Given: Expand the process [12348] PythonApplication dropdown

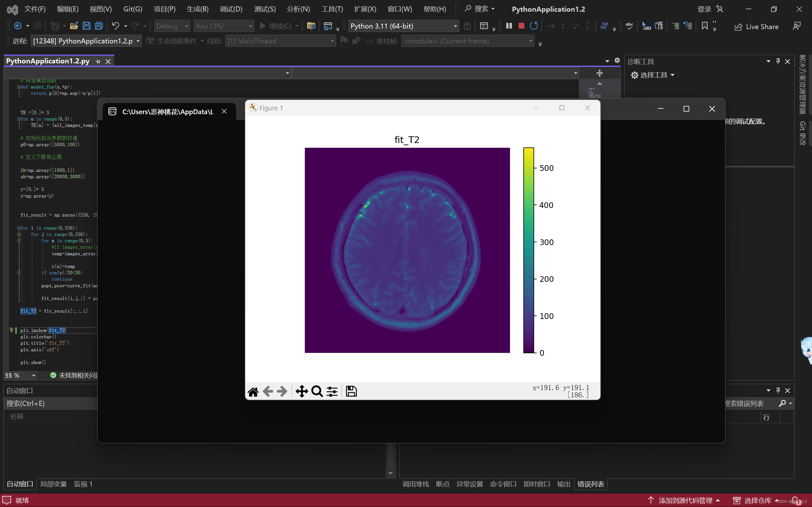Looking at the screenshot, I should [138, 41].
